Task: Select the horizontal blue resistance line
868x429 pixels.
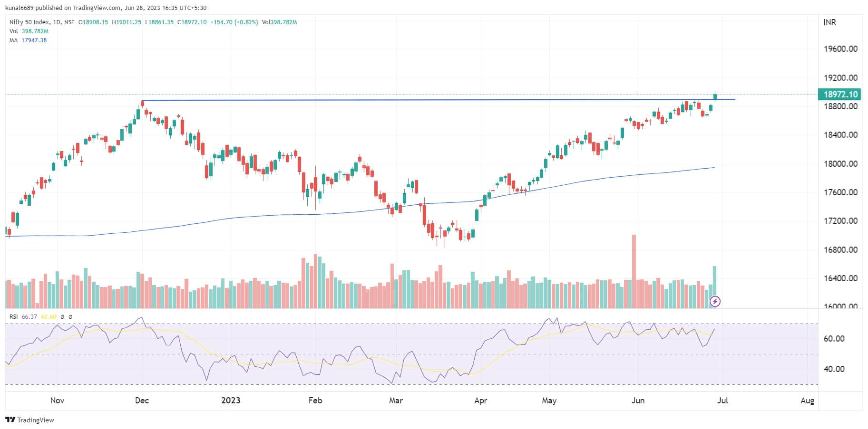Action: [x=438, y=100]
